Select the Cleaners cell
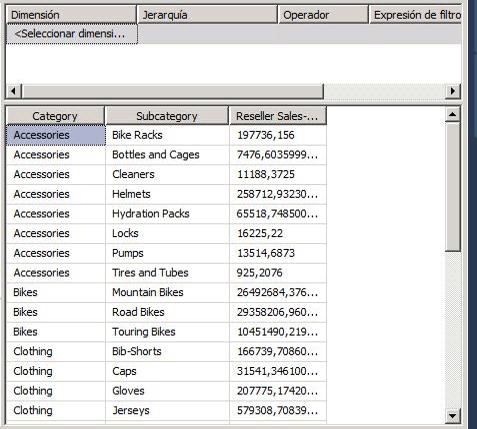This screenshot has width=477, height=429. (x=167, y=175)
